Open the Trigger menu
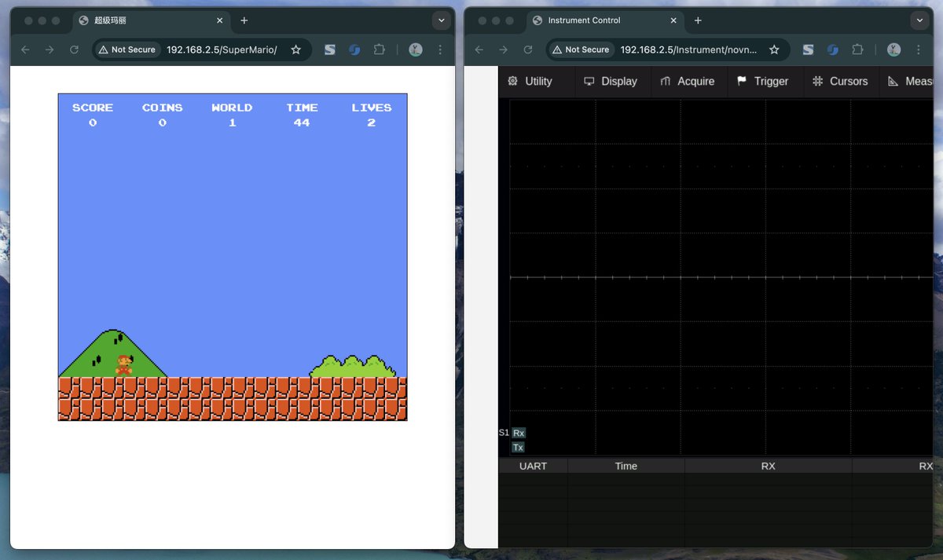Viewport: 943px width, 560px height. click(763, 81)
